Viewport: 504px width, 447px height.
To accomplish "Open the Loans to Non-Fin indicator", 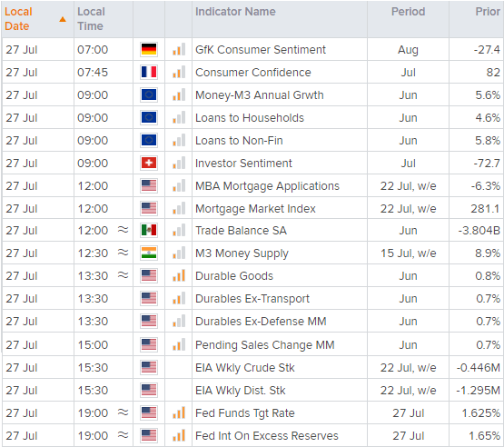I will (x=239, y=141).
